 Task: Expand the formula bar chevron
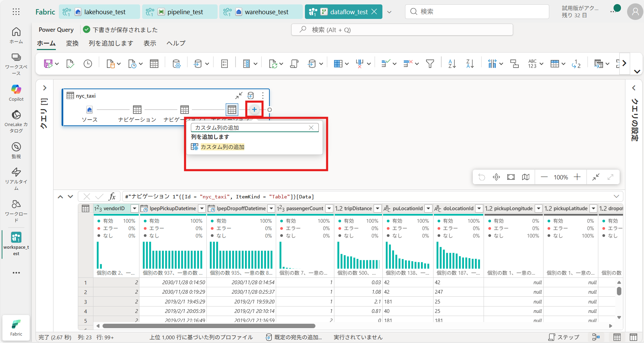point(616,196)
